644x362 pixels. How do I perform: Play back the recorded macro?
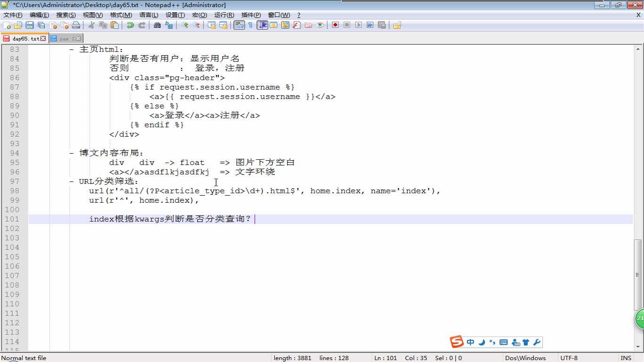point(358,25)
